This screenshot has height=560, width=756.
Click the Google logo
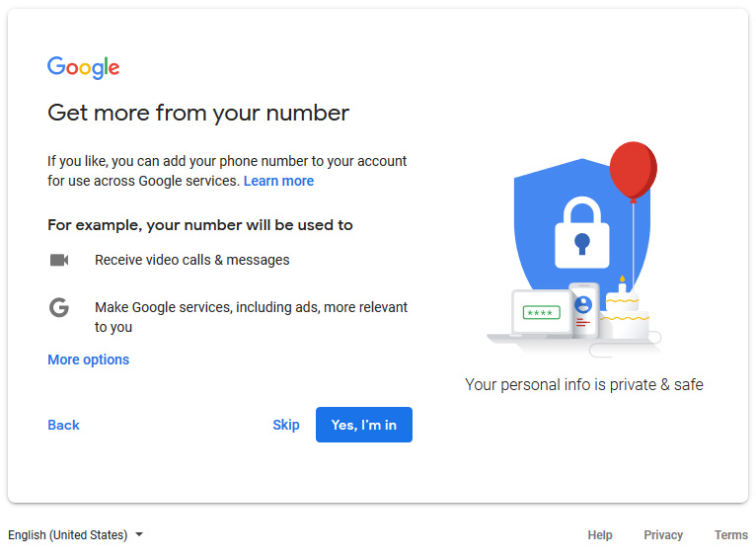83,67
